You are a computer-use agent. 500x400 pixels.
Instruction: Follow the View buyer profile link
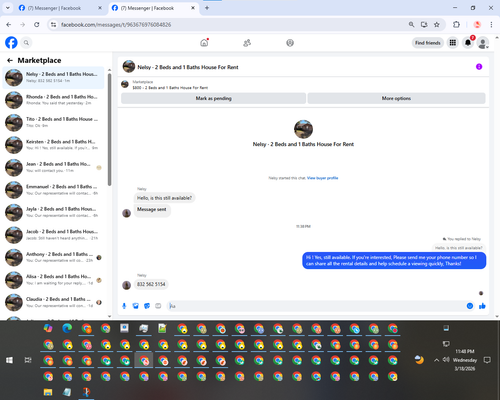[x=322, y=178]
